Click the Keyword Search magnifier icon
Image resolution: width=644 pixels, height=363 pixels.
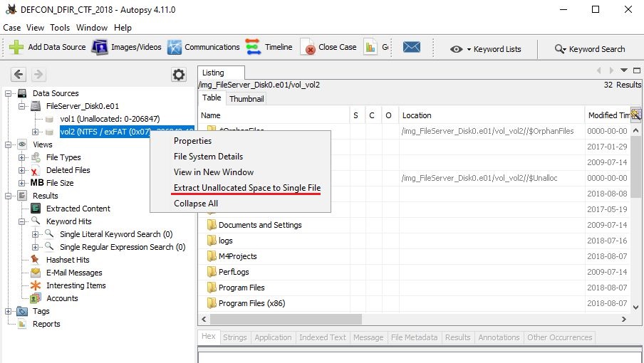pos(560,49)
